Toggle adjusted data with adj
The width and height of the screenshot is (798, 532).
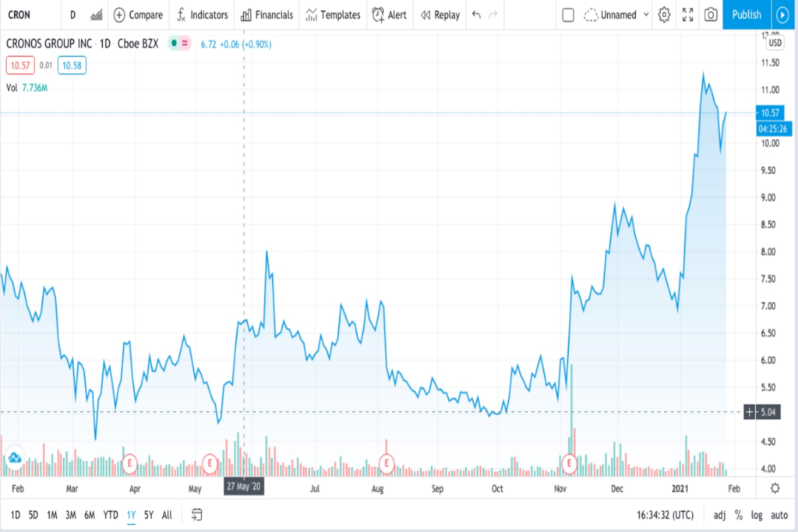(719, 515)
